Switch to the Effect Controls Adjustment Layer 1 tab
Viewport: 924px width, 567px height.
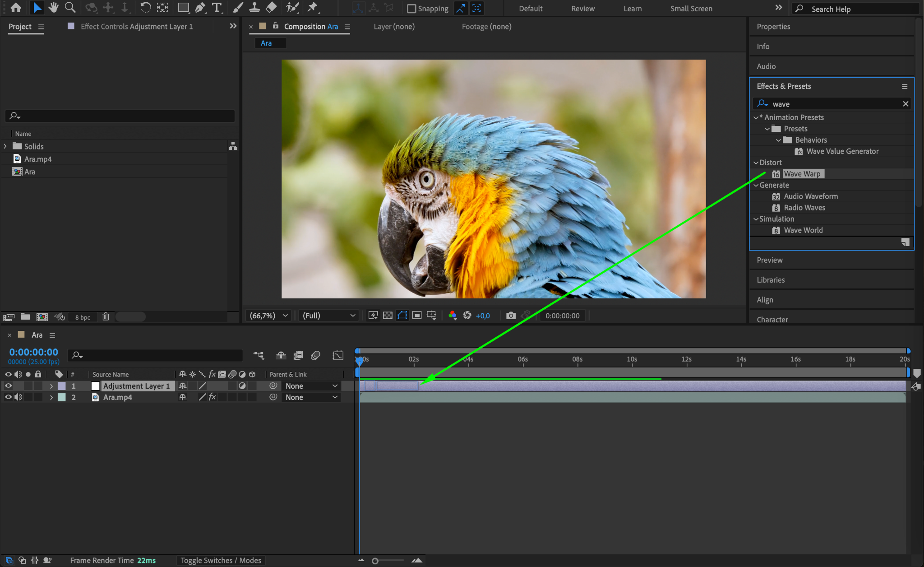136,27
